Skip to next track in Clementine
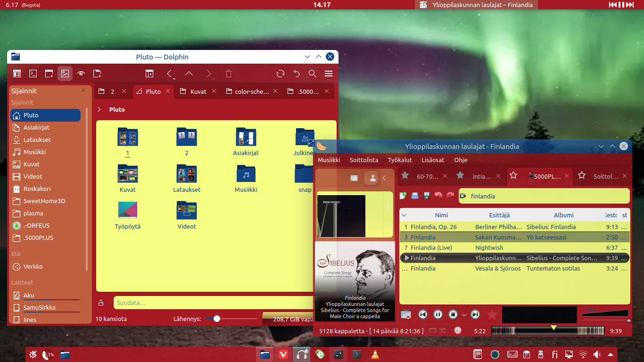This screenshot has height=362, width=644. click(x=475, y=314)
